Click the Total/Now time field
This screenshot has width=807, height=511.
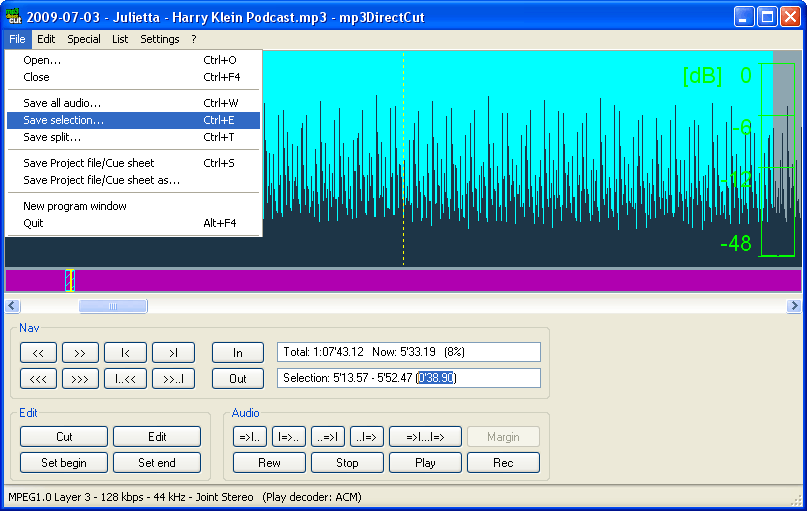[409, 352]
